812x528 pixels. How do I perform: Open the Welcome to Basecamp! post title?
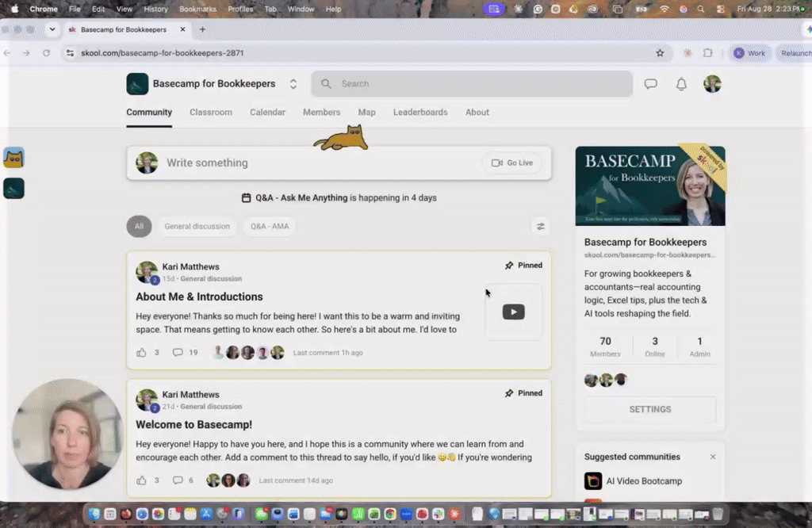193,424
